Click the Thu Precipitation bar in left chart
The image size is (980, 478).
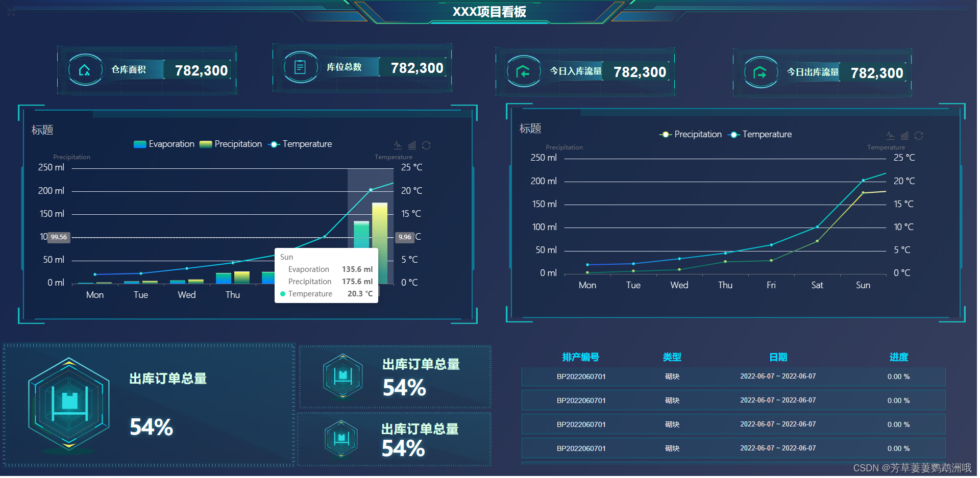tap(242, 278)
